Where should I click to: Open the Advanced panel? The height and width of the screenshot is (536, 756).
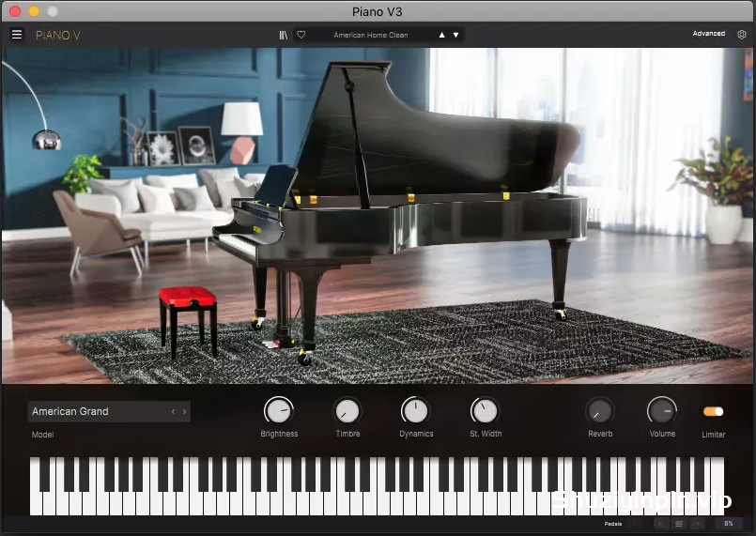pos(709,33)
